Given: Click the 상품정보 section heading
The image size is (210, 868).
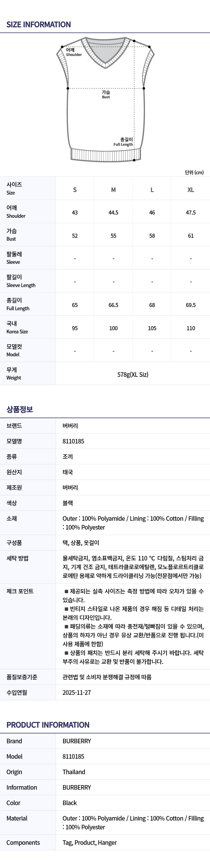Looking at the screenshot, I should coord(19,409).
